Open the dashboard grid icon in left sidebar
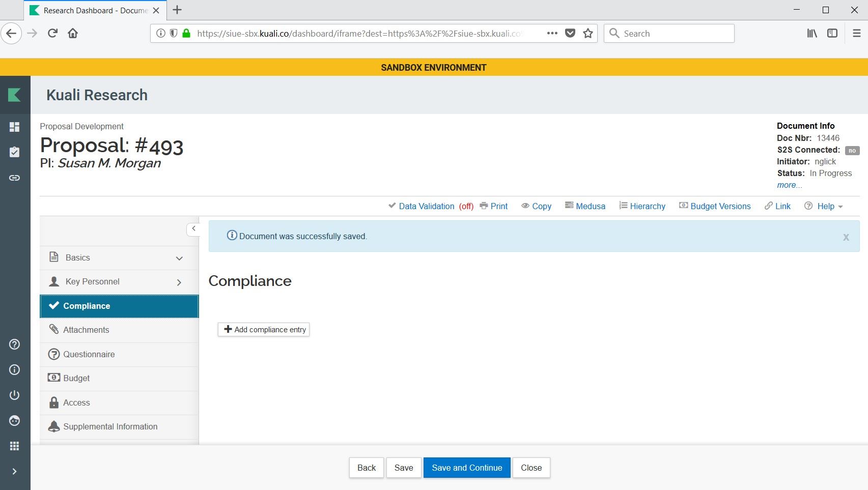Viewport: 868px width, 490px height. [x=14, y=127]
